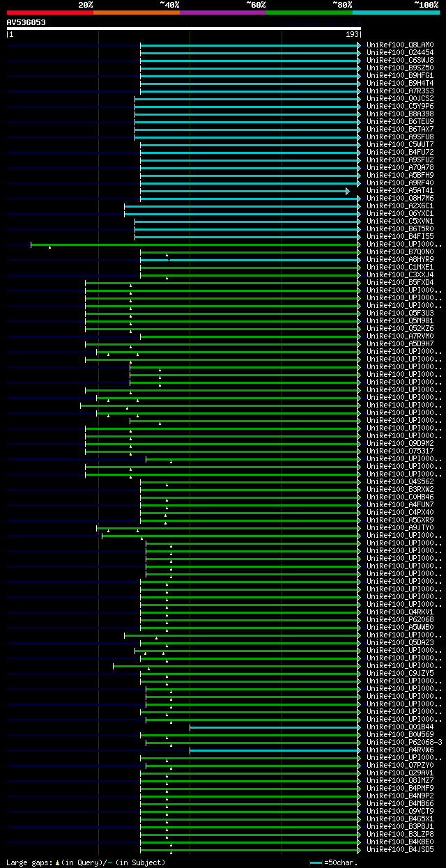
Task: Click the UniRef100_Q5F3U3 label
Action: pos(400,313)
